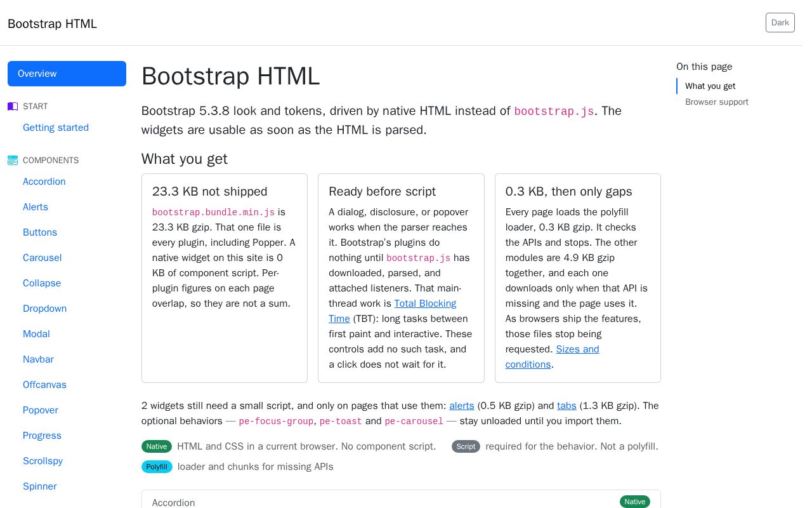Screen dimensions: 812x508
Task: Open Spinner sidebar link
Action: tap(40, 486)
